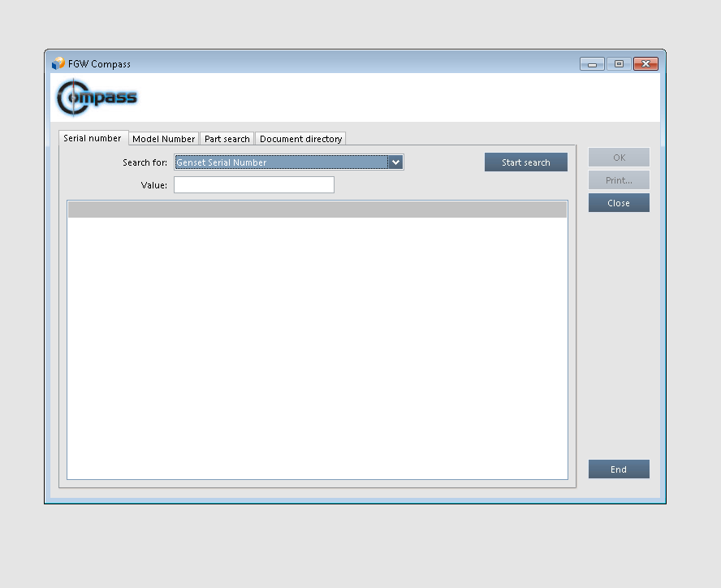Click the greyed-out OK button

coord(619,158)
